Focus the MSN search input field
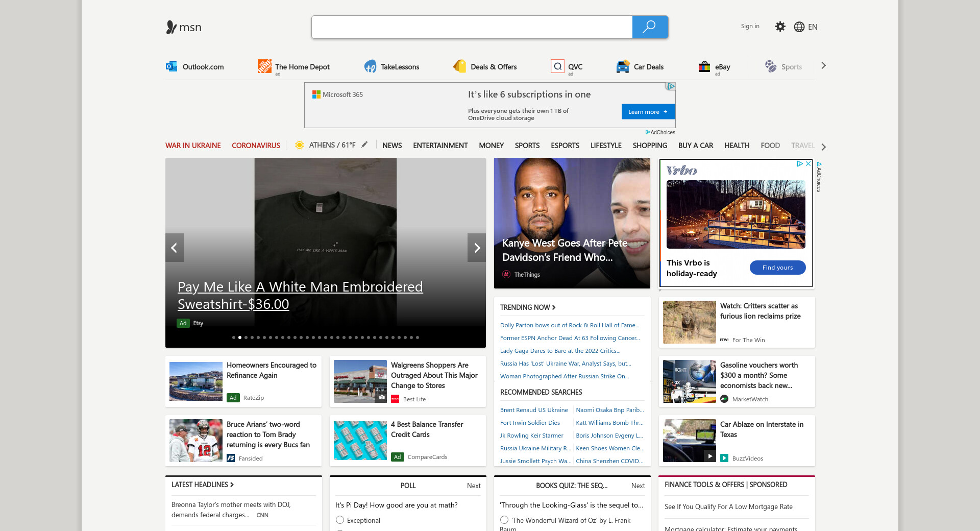 [x=472, y=27]
